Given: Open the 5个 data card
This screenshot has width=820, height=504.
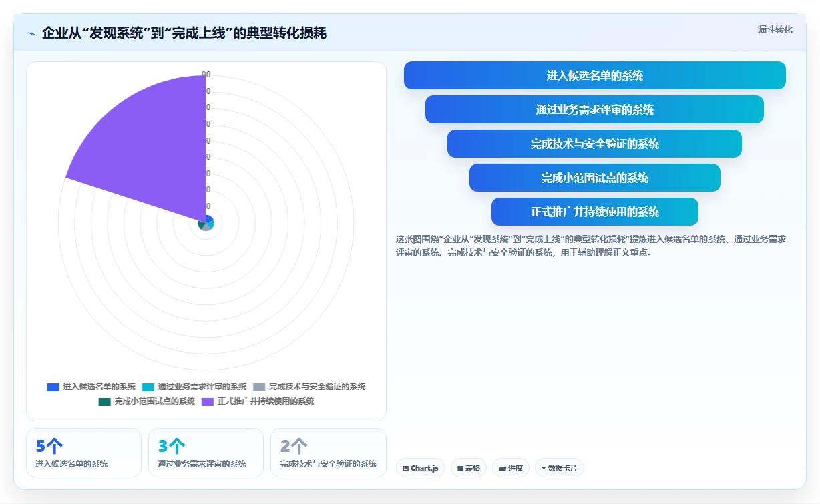Looking at the screenshot, I should (x=83, y=453).
